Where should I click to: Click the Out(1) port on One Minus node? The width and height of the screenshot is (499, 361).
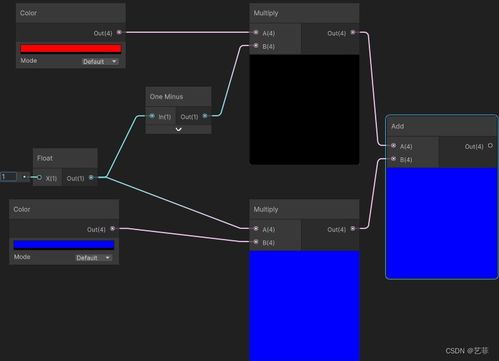click(x=205, y=116)
